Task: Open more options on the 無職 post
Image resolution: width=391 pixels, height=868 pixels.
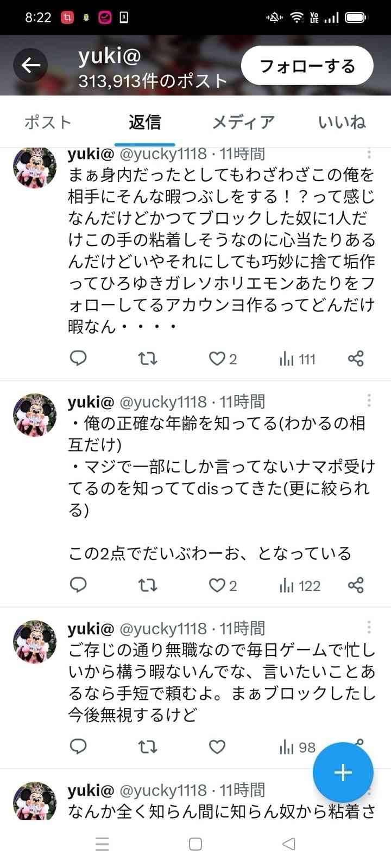Action: [x=369, y=628]
